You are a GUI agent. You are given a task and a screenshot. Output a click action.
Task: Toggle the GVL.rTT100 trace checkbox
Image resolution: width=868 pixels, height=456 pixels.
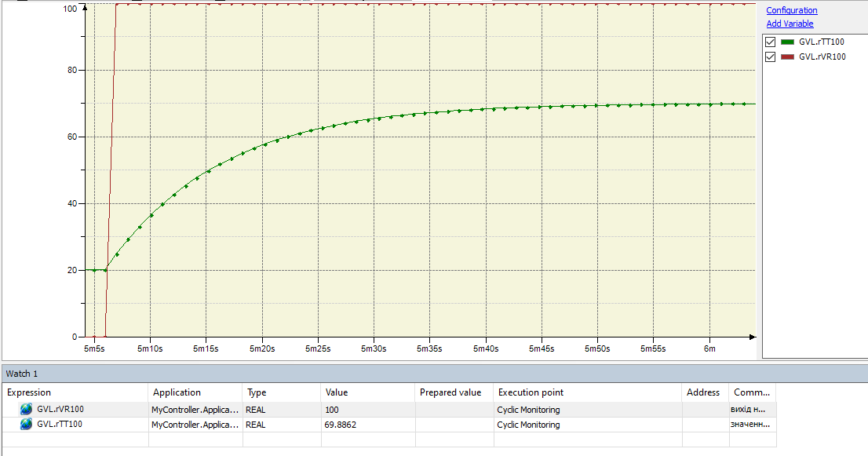pyautogui.click(x=770, y=42)
